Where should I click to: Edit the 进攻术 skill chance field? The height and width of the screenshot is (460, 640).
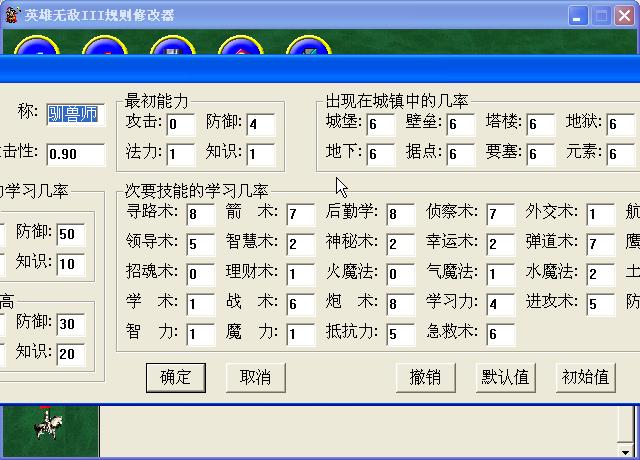pyautogui.click(x=601, y=304)
